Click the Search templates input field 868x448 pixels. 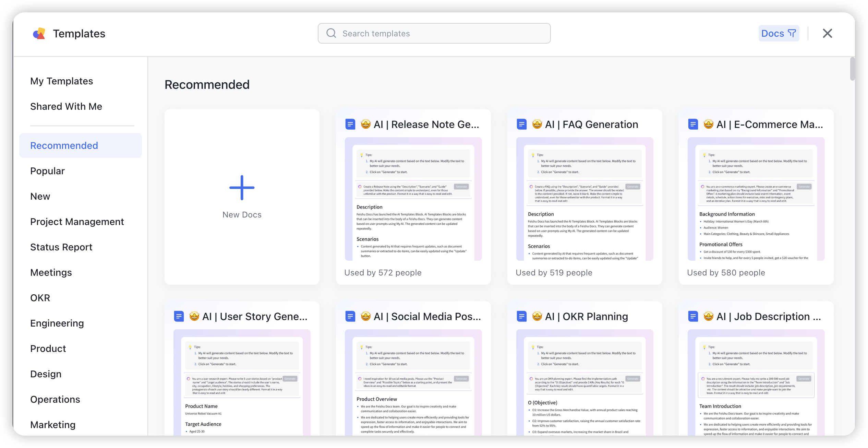(434, 33)
